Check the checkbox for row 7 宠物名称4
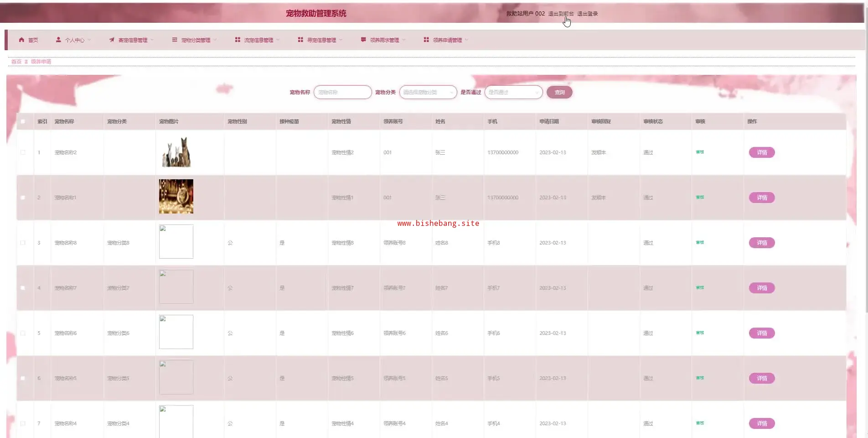Image resolution: width=868 pixels, height=438 pixels. (23, 423)
